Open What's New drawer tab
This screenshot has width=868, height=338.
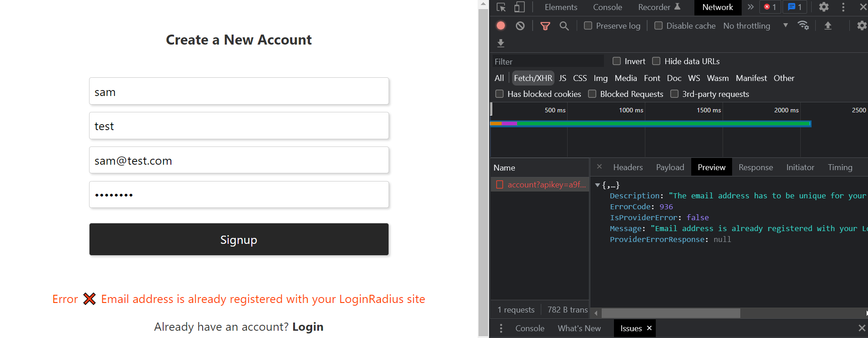pyautogui.click(x=579, y=328)
